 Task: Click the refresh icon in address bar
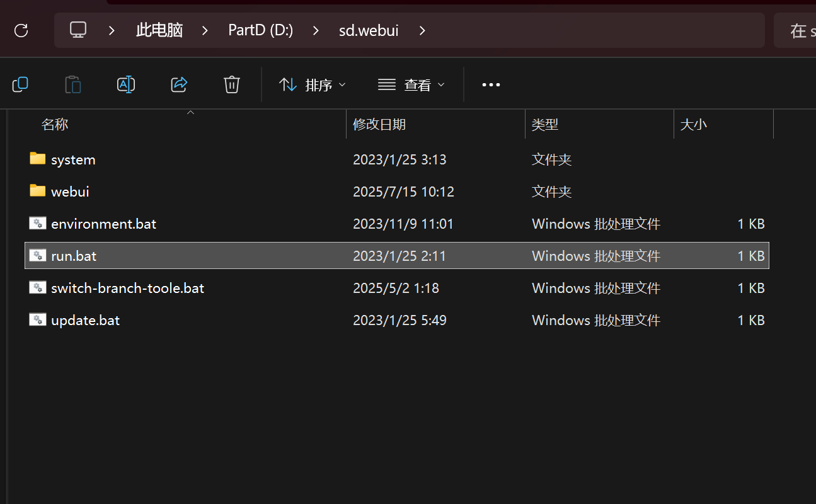coord(21,30)
